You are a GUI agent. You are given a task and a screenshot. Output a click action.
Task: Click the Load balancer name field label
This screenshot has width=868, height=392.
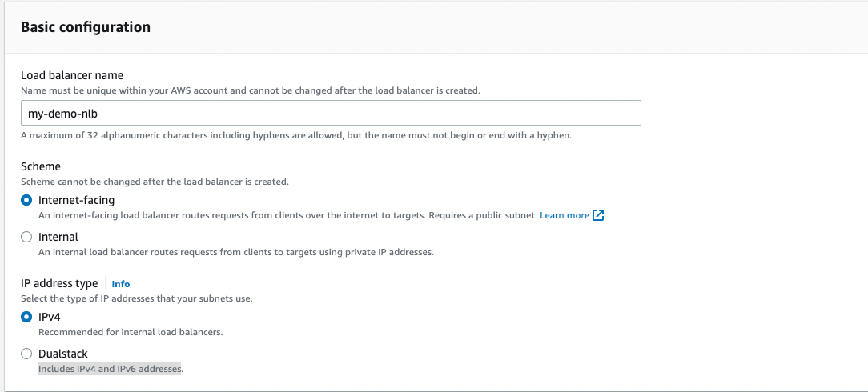coord(72,75)
